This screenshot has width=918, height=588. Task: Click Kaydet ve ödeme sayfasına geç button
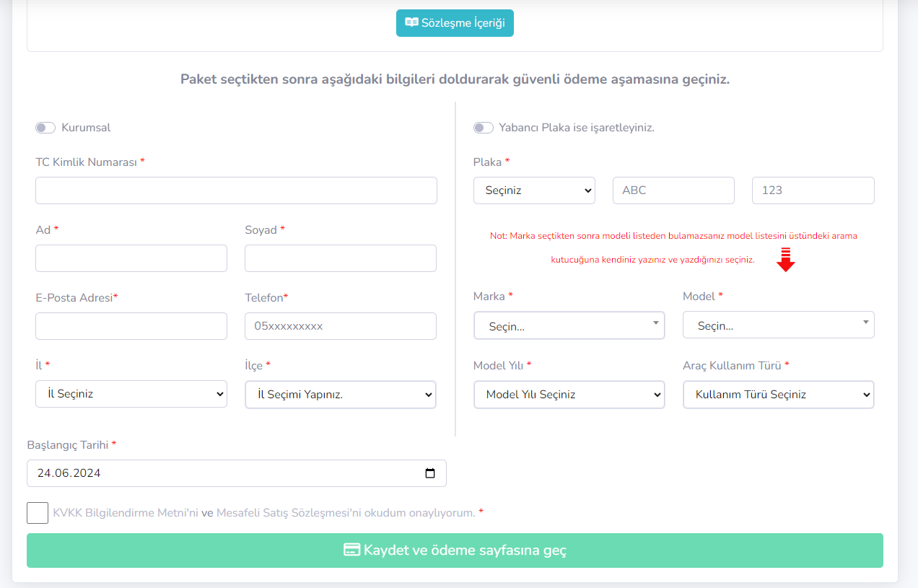tap(455, 550)
